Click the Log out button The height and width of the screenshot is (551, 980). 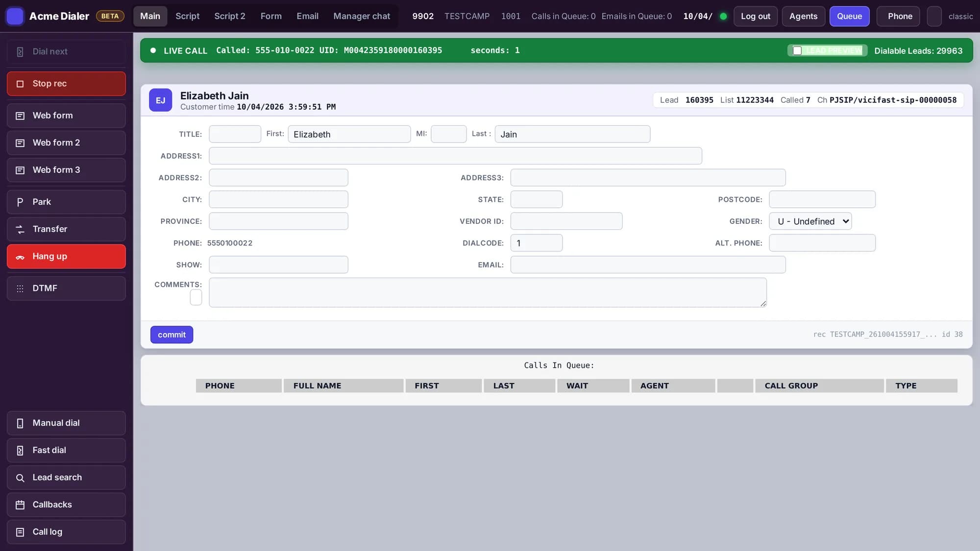756,16
